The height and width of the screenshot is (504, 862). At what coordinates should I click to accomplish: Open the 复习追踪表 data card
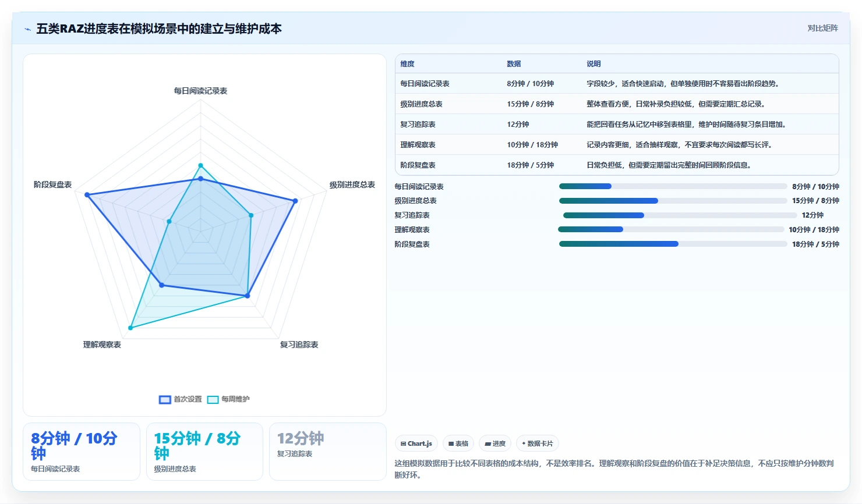(328, 452)
